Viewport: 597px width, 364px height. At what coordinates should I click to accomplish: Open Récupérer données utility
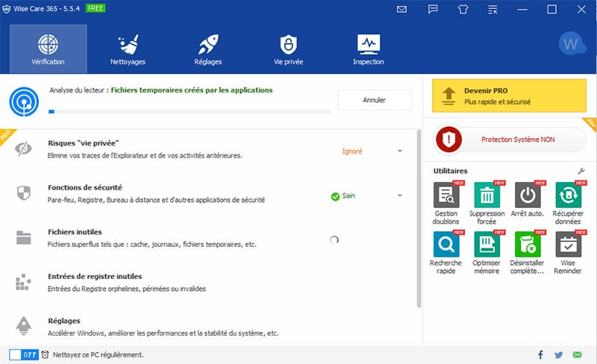(568, 203)
